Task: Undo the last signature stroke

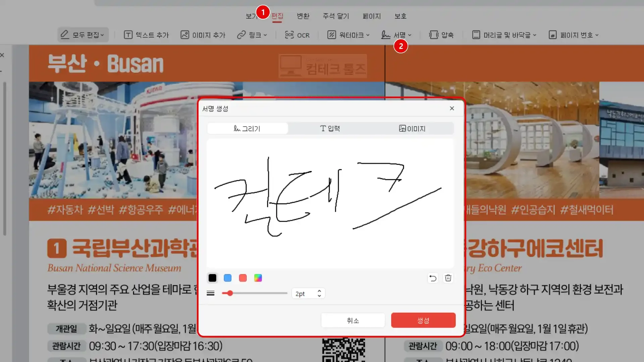Action: (x=433, y=278)
